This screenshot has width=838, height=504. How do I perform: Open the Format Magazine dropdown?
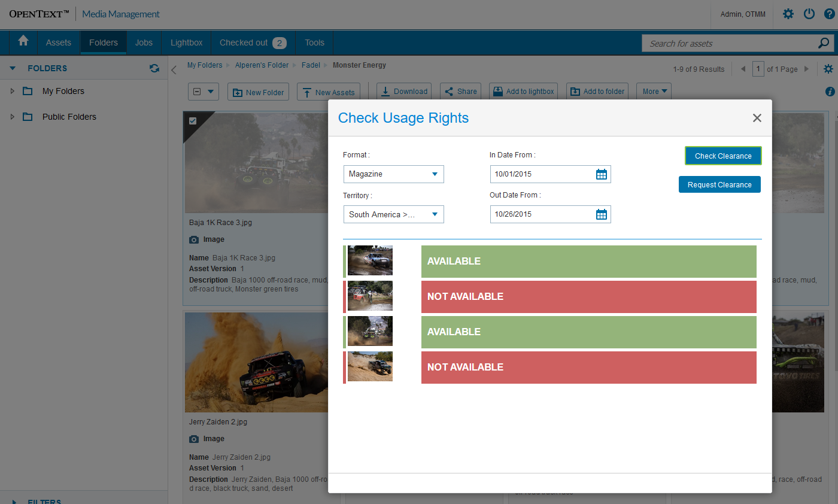click(394, 174)
